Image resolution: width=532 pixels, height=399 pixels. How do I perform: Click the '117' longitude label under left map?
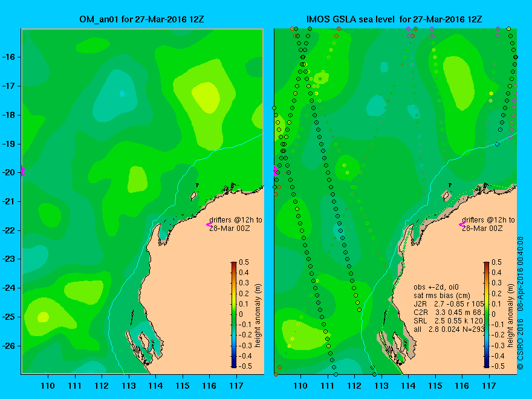(x=236, y=386)
